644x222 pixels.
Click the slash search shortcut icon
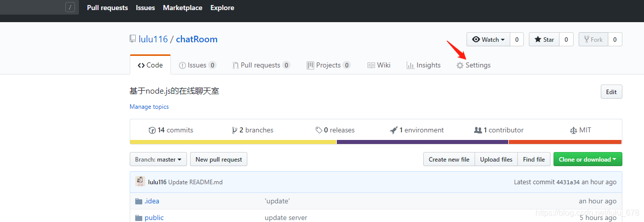[x=70, y=7]
